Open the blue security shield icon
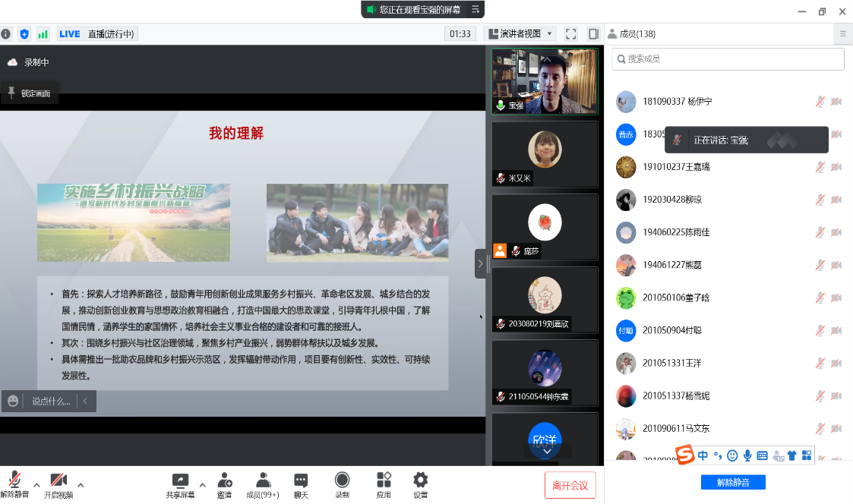 pos(24,34)
